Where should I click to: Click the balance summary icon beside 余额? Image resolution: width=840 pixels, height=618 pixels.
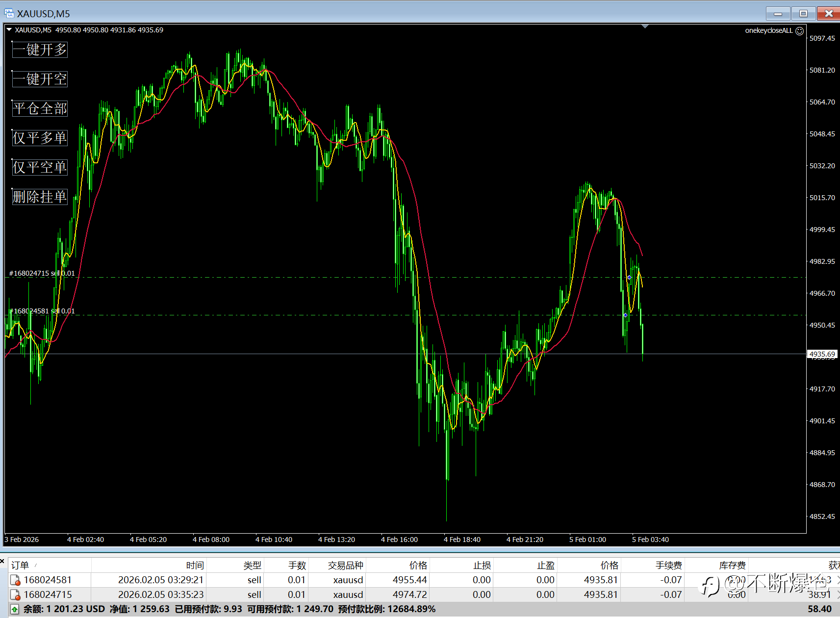pos(15,609)
